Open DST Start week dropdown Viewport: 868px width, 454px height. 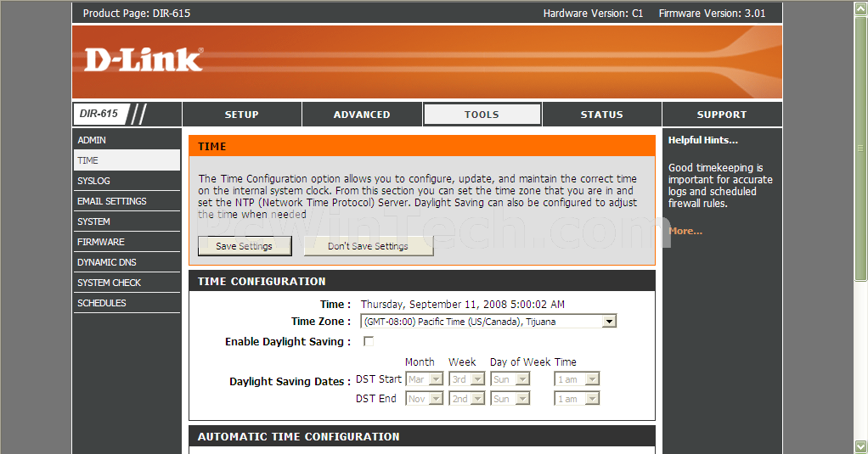pyautogui.click(x=467, y=379)
